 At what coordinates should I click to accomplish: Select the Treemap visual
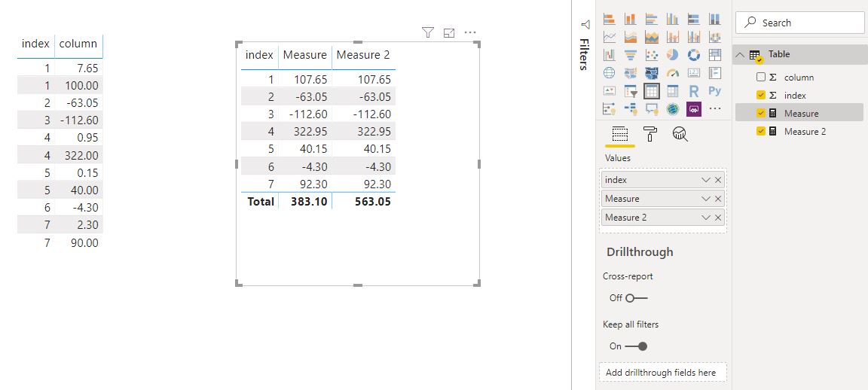tap(714, 55)
